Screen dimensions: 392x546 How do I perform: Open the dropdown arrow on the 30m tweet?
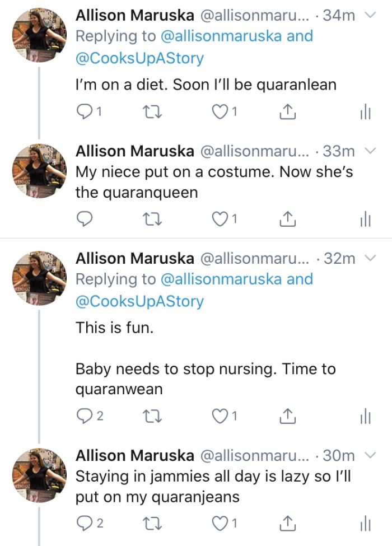pos(370,455)
